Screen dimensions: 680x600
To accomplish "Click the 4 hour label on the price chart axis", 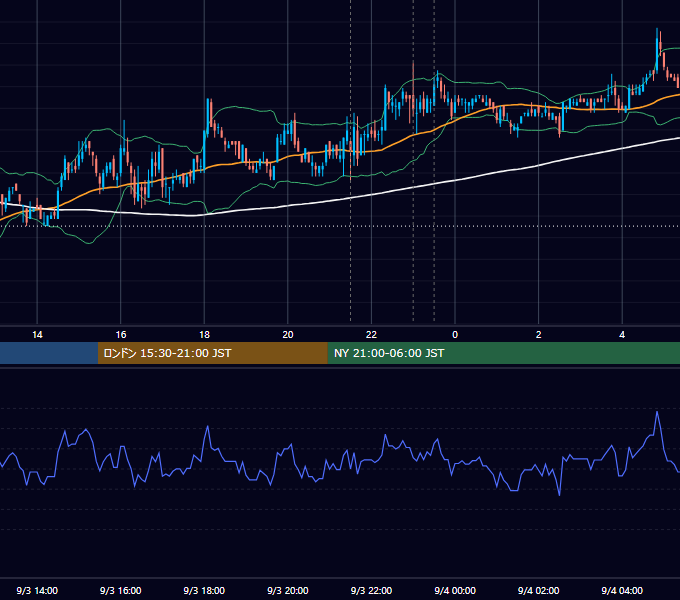I will (622, 335).
